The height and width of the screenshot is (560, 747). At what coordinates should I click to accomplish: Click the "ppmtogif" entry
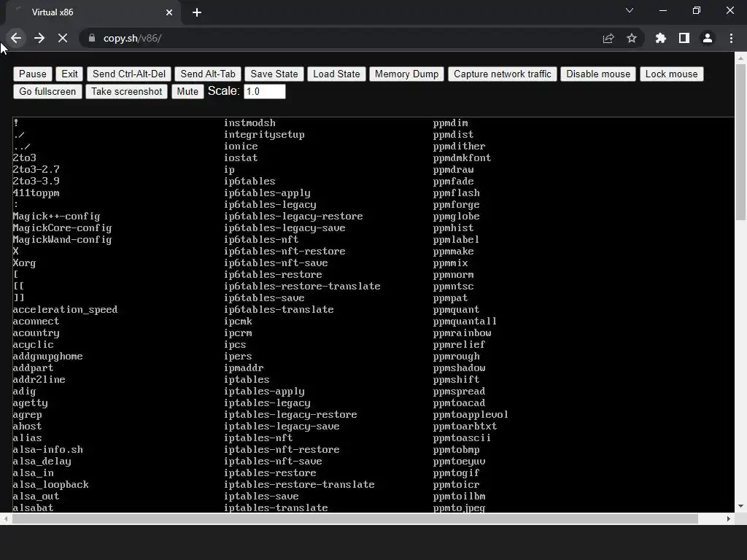pyautogui.click(x=457, y=472)
